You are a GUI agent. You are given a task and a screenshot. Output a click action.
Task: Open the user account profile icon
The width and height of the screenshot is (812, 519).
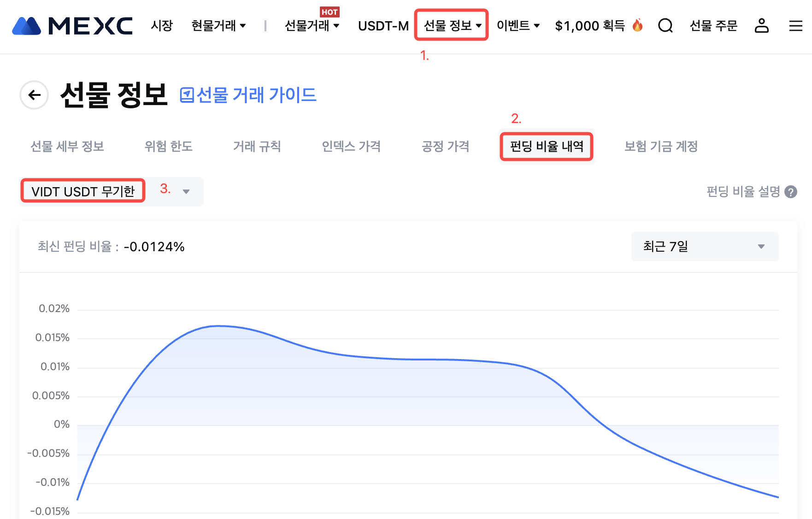(x=761, y=26)
